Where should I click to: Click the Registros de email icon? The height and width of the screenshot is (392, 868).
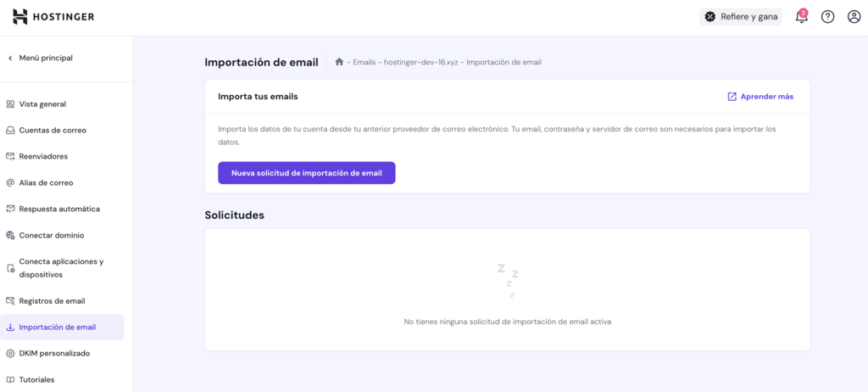pos(10,301)
